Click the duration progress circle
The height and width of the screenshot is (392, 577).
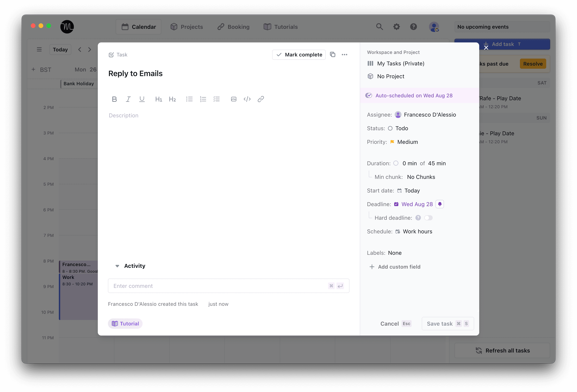coord(396,163)
